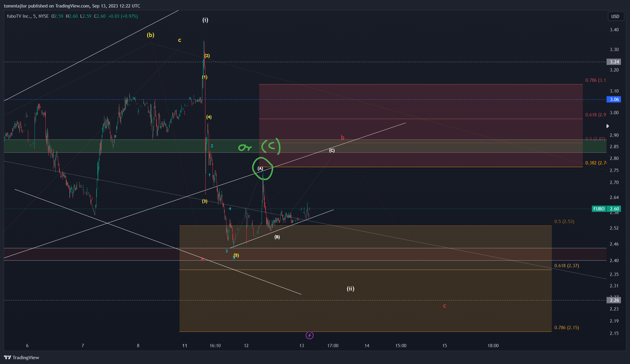The width and height of the screenshot is (630, 364).
Task: Click the 16:10 time axis label
Action: point(215,346)
